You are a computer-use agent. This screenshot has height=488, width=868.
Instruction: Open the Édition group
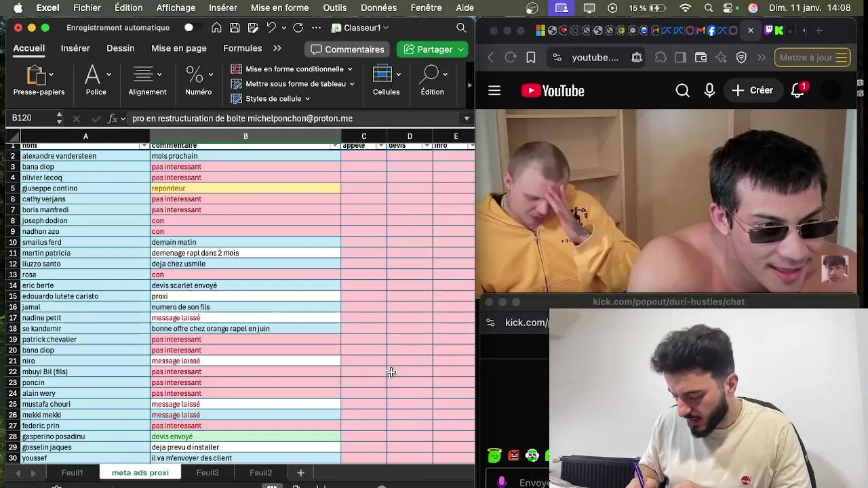coord(432,81)
